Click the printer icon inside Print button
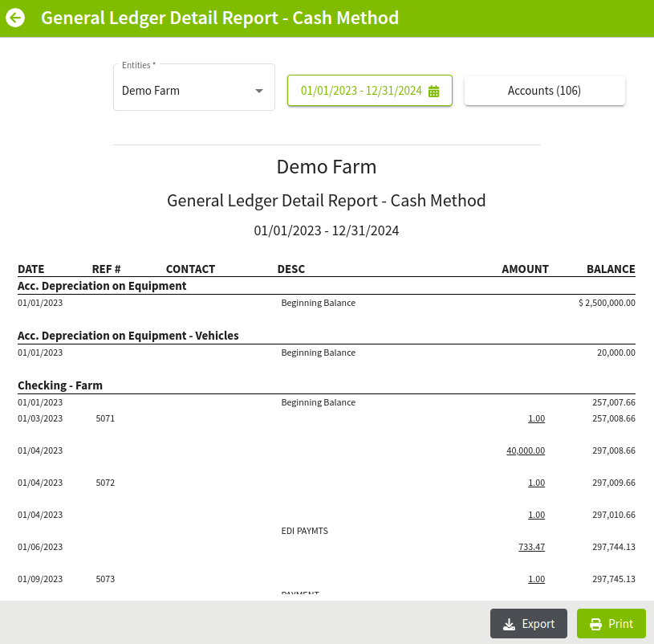 pyautogui.click(x=595, y=623)
